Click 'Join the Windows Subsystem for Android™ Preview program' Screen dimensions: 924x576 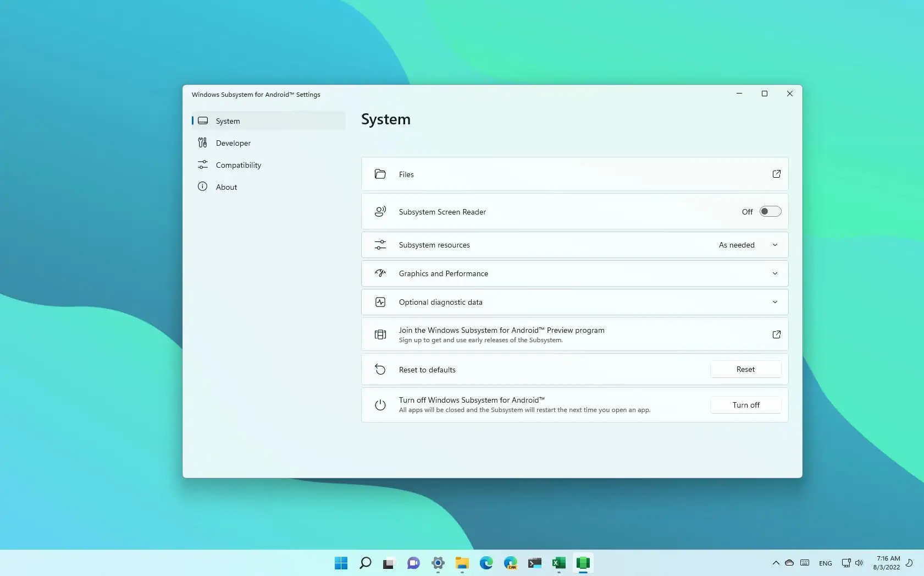501,330
